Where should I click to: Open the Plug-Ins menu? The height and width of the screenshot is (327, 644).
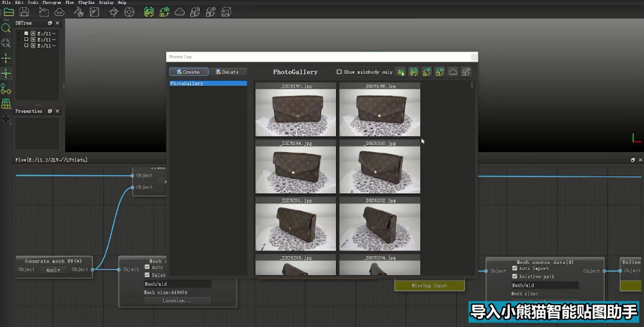pyautogui.click(x=86, y=2)
